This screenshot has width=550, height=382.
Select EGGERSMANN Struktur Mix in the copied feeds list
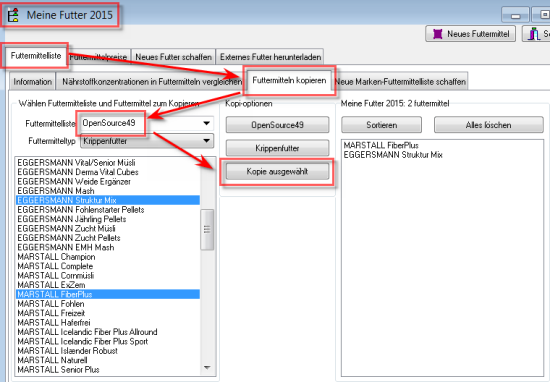pyautogui.click(x=393, y=155)
